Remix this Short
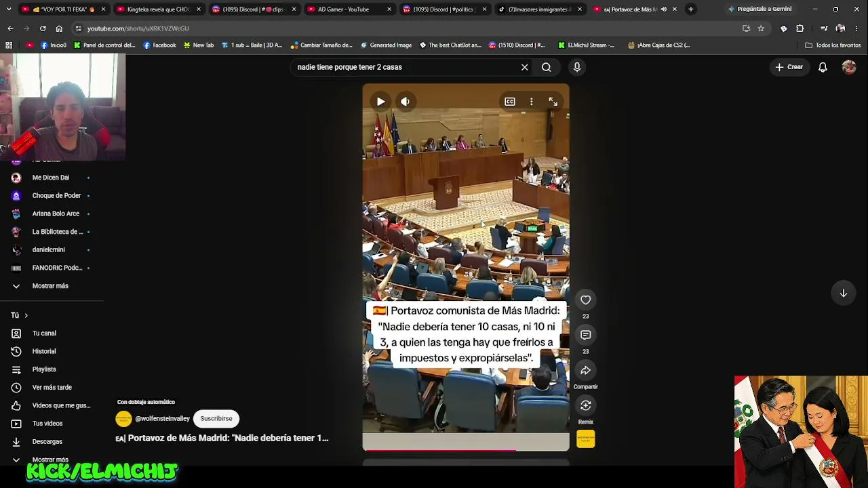Image resolution: width=868 pixels, height=488 pixels. pos(585,405)
